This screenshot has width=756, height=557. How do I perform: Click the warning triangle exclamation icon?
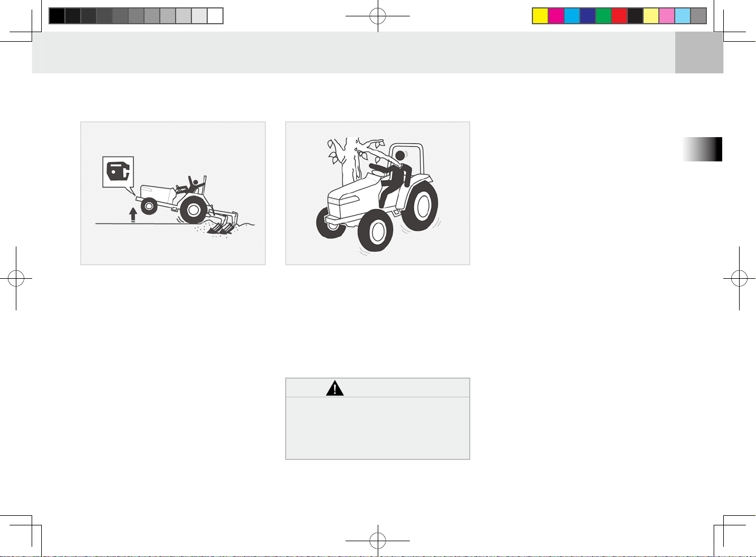point(335,388)
